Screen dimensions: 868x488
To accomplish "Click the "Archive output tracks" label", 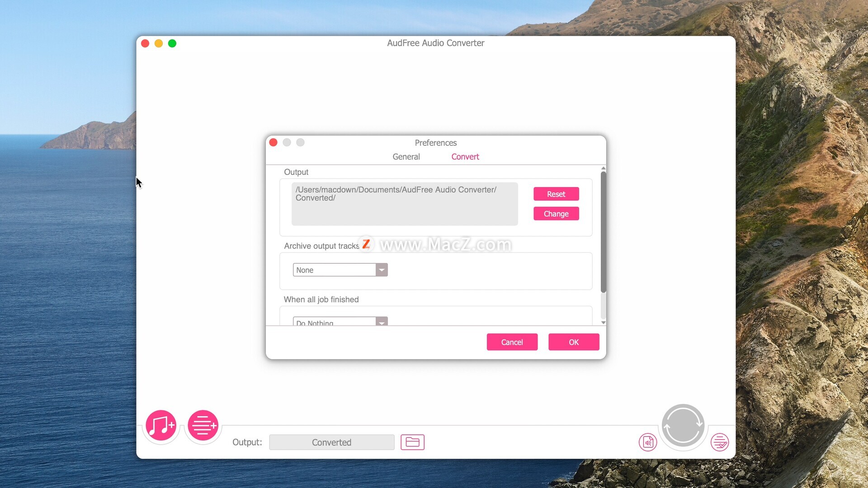I will click(x=321, y=246).
